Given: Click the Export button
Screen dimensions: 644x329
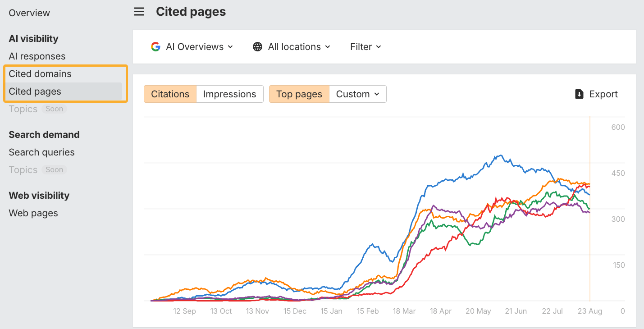Looking at the screenshot, I should pos(596,94).
